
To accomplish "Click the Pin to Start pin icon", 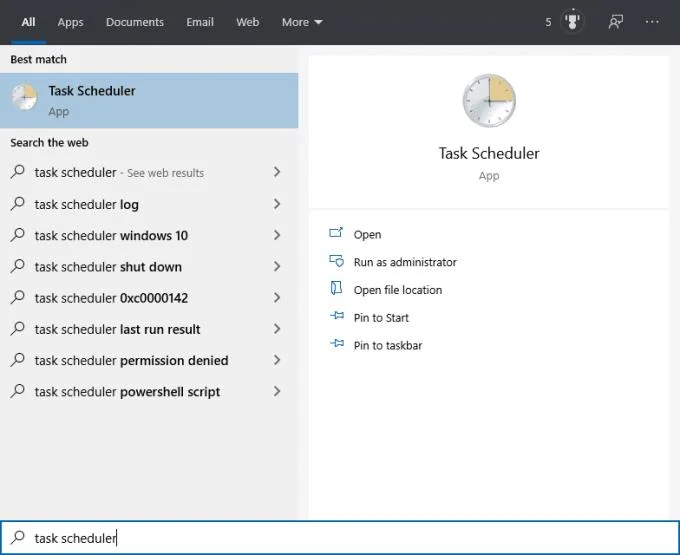I will pos(337,316).
